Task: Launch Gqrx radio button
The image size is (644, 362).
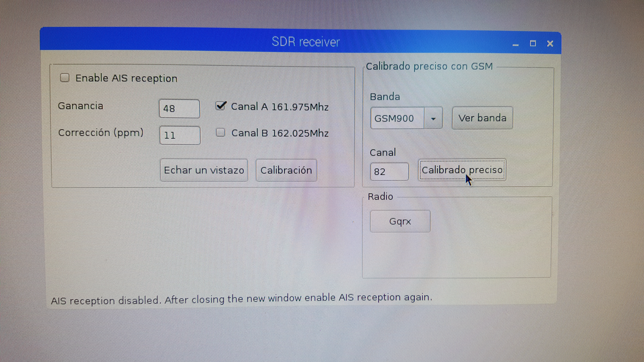Action: coord(400,221)
